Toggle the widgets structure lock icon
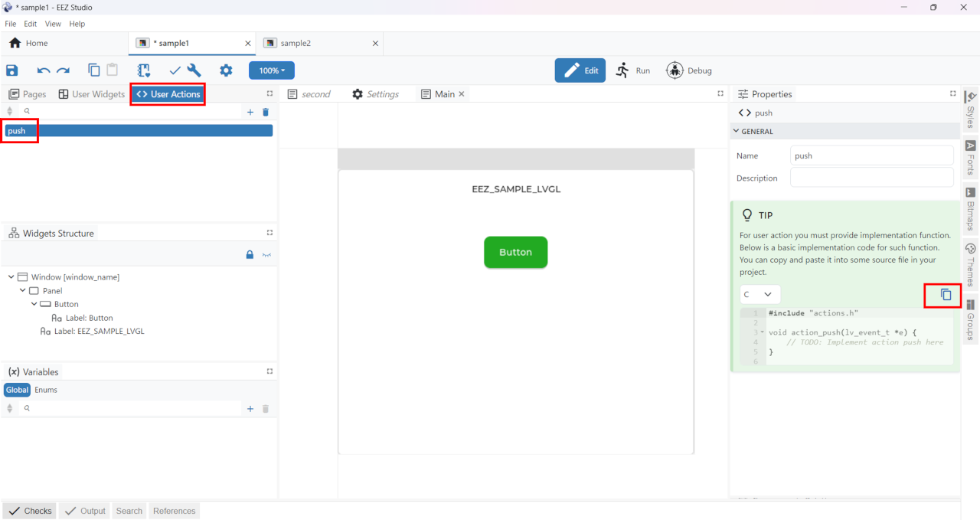 tap(250, 255)
